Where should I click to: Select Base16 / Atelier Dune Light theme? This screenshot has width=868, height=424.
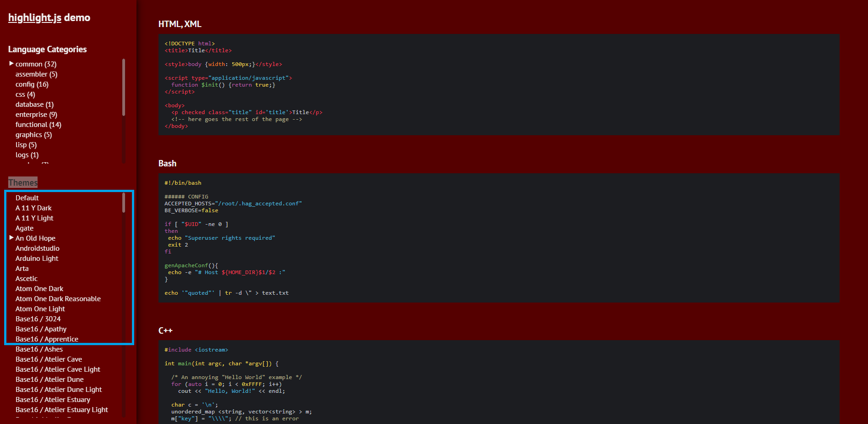point(59,390)
